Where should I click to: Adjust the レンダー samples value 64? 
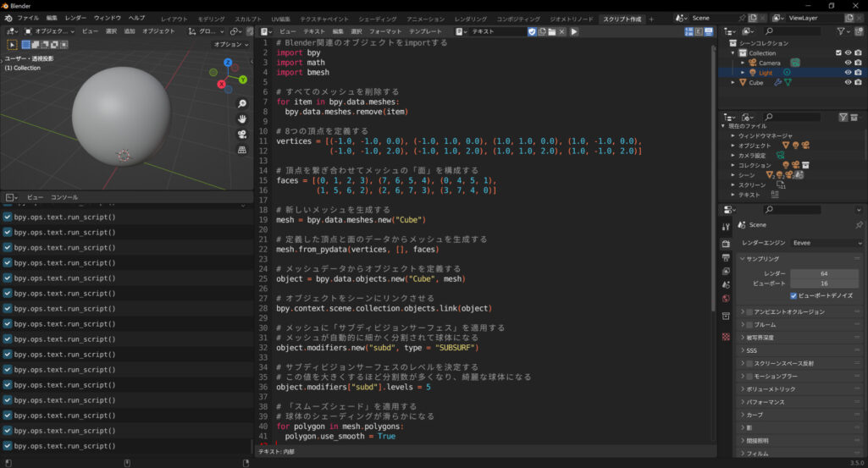pos(824,273)
